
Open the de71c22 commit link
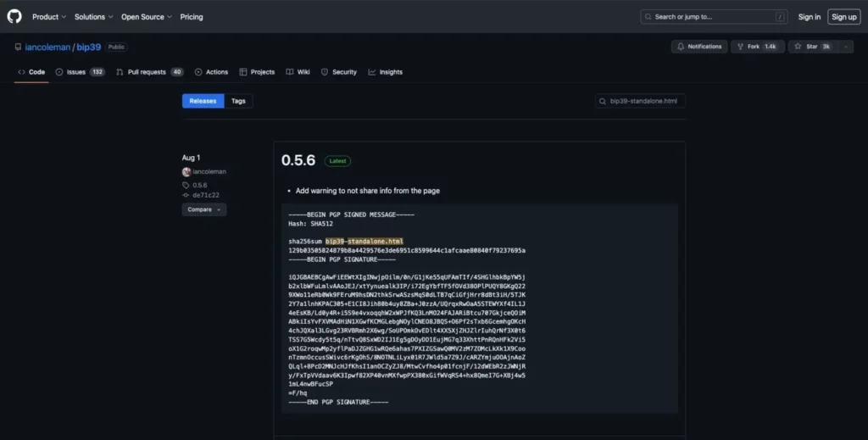coord(206,195)
